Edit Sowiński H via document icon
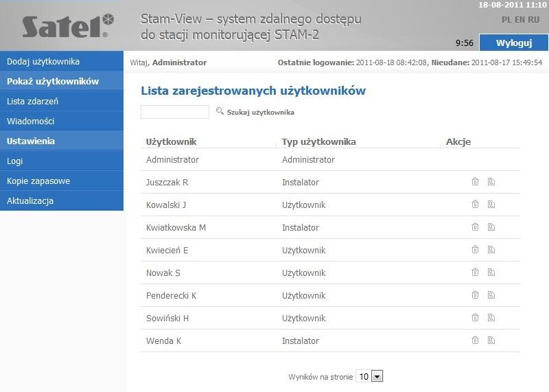The image size is (549, 392). pyautogui.click(x=491, y=318)
